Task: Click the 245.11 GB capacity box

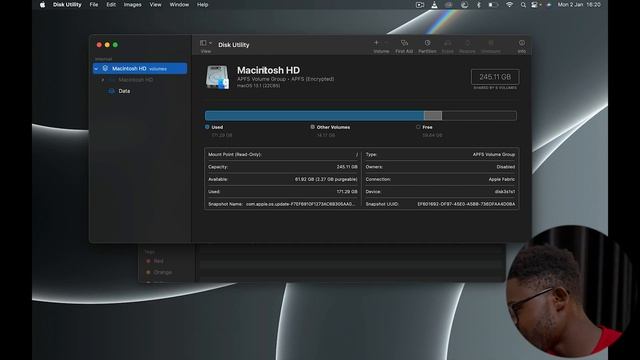Action: pyautogui.click(x=495, y=77)
